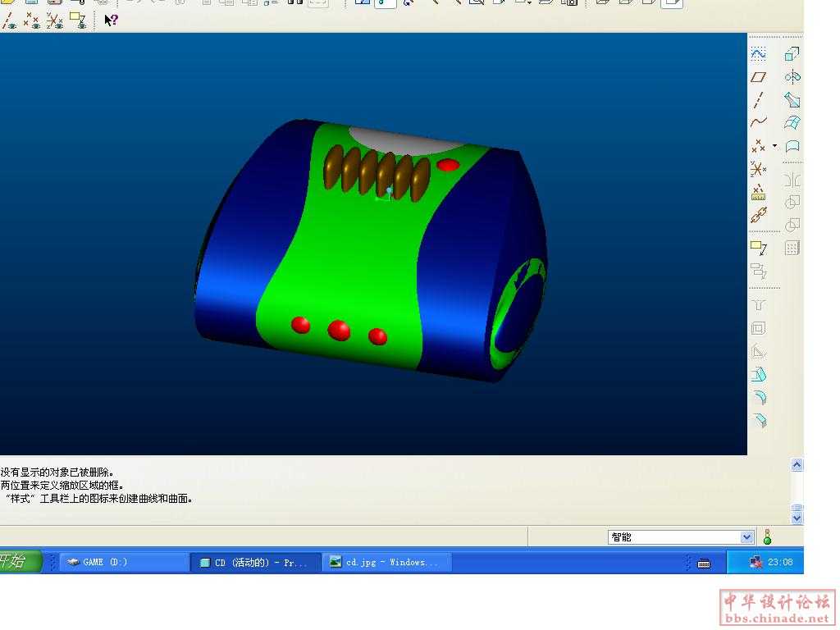
Task: Select the Extrude tool icon
Action: click(792, 54)
